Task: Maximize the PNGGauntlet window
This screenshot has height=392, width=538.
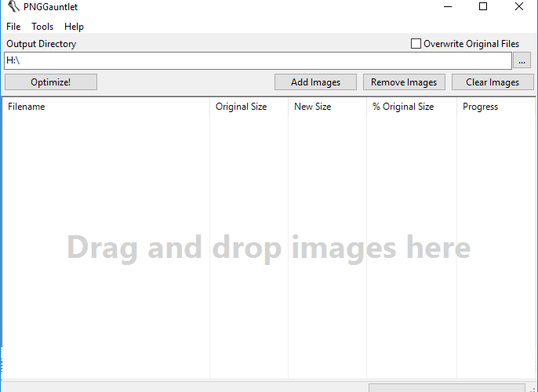Action: (x=483, y=6)
